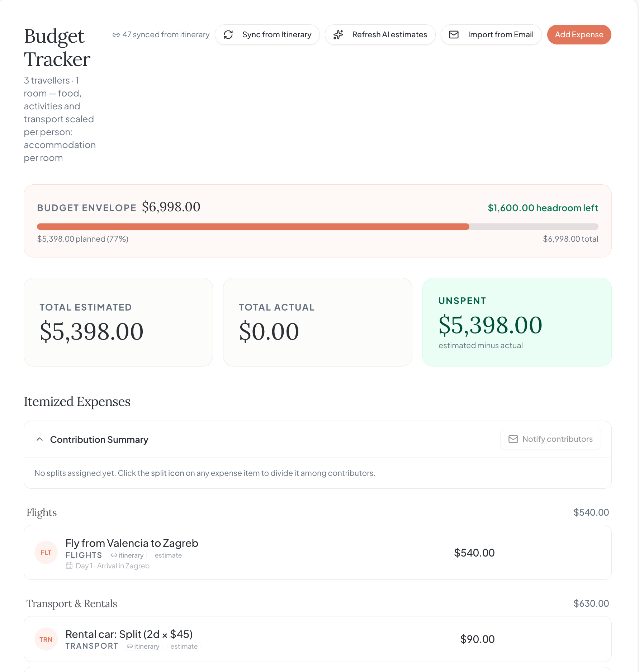Click Flights category total $540.00
The image size is (639, 672).
tap(591, 512)
